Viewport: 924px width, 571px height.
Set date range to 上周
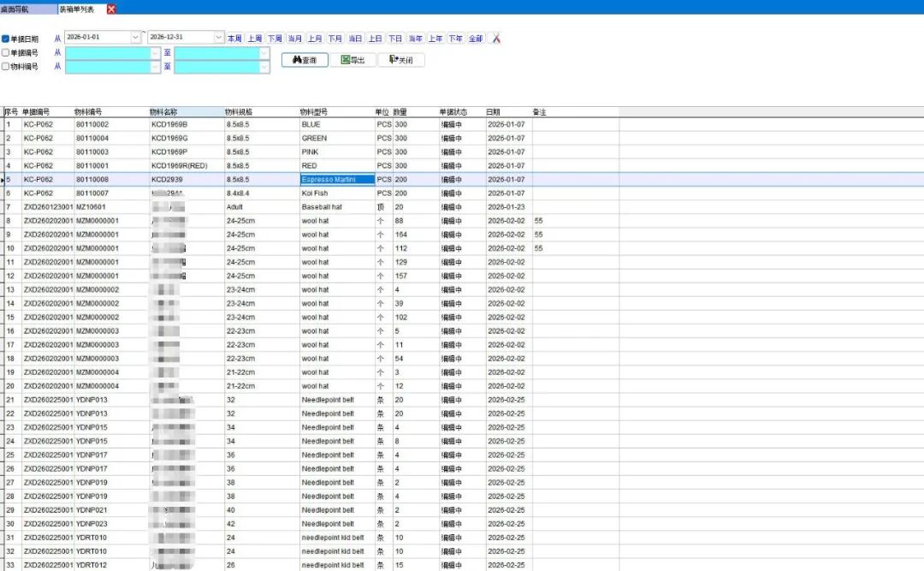pyautogui.click(x=255, y=39)
